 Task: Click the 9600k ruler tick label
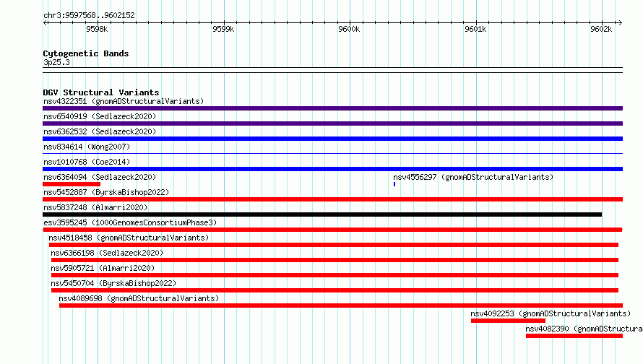tap(349, 29)
